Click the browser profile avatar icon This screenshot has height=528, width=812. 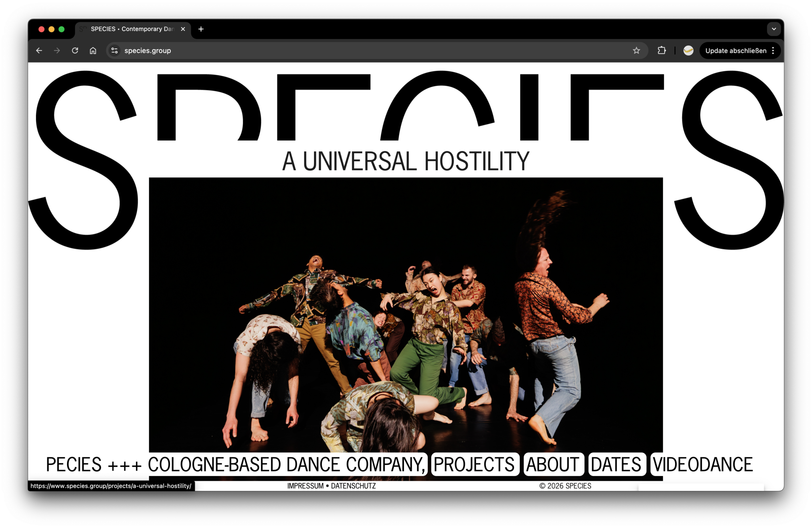point(688,50)
